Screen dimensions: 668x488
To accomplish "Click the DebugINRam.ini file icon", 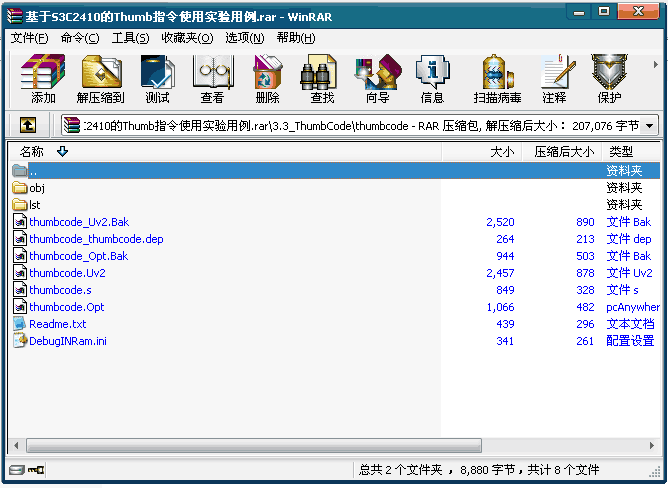I will [20, 341].
